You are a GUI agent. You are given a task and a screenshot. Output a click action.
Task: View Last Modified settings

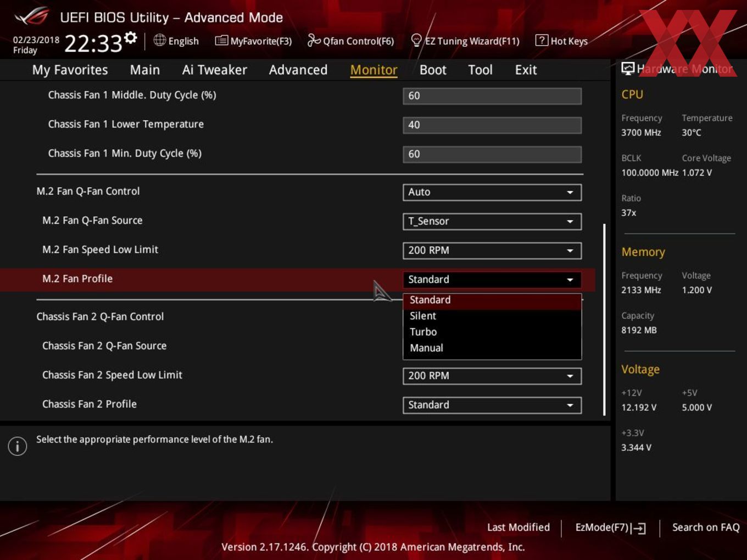pyautogui.click(x=518, y=527)
